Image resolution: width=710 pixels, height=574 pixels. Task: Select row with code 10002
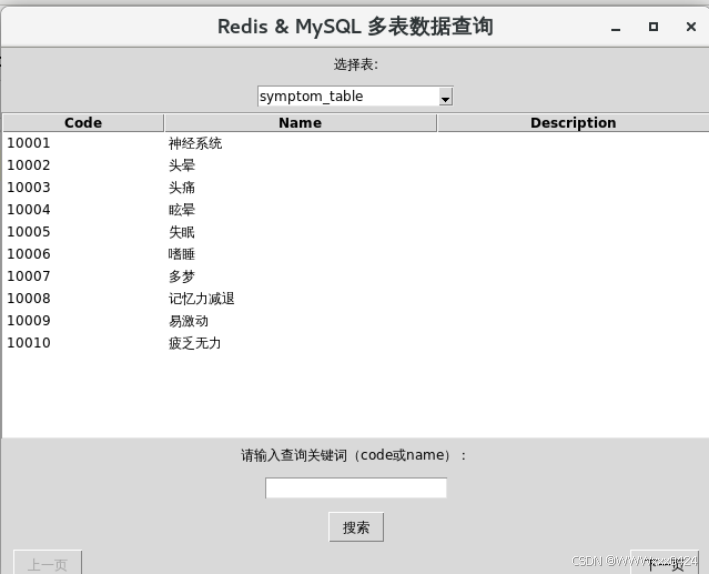pyautogui.click(x=355, y=165)
